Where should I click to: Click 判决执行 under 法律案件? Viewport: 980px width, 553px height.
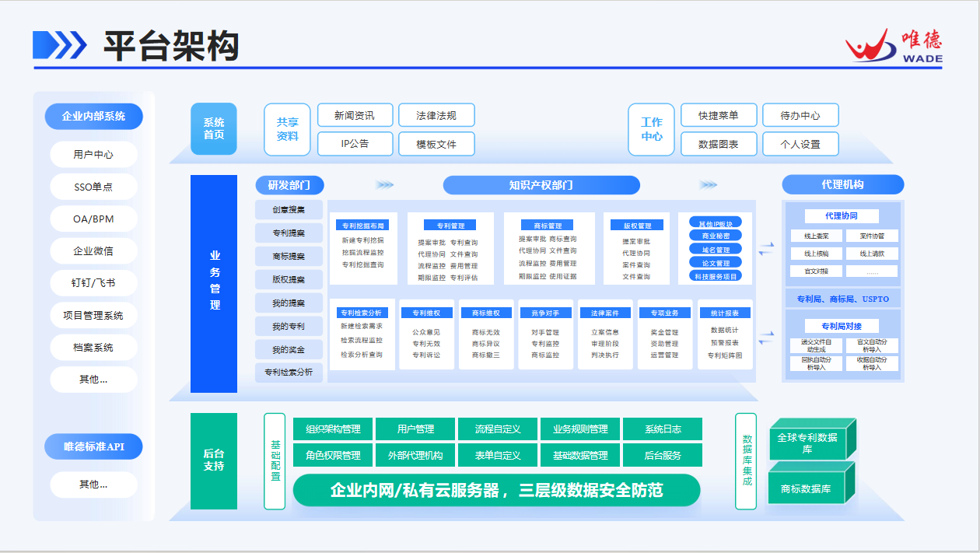[x=605, y=355]
